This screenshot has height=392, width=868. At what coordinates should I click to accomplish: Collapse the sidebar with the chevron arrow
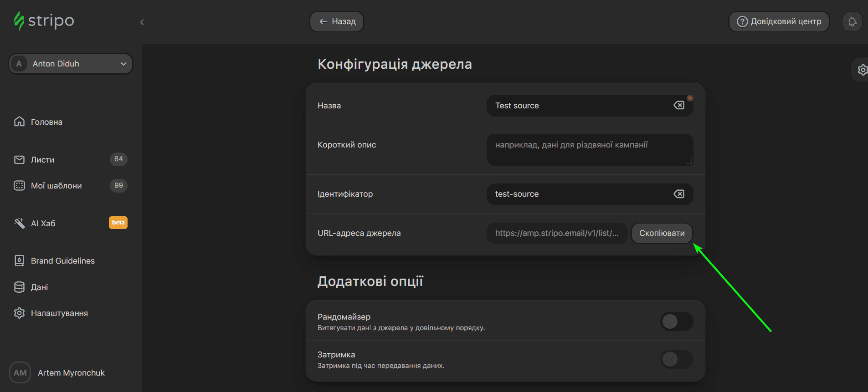tap(142, 22)
